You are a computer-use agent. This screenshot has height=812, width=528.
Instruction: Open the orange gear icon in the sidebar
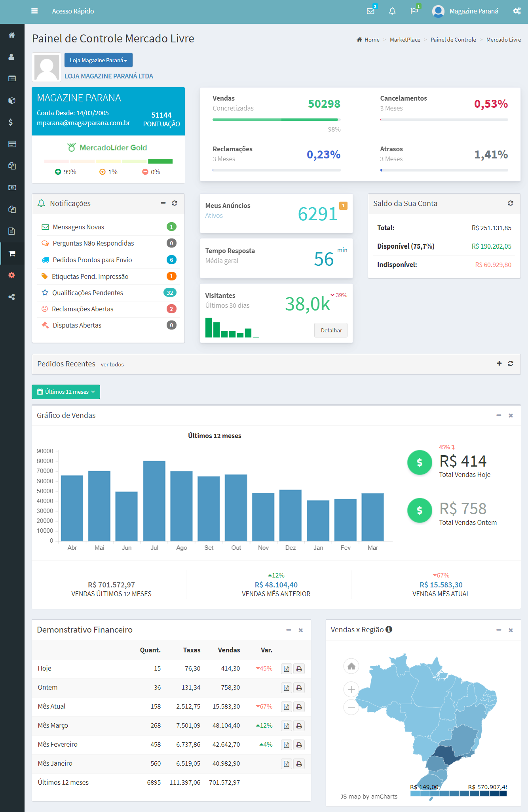click(12, 275)
